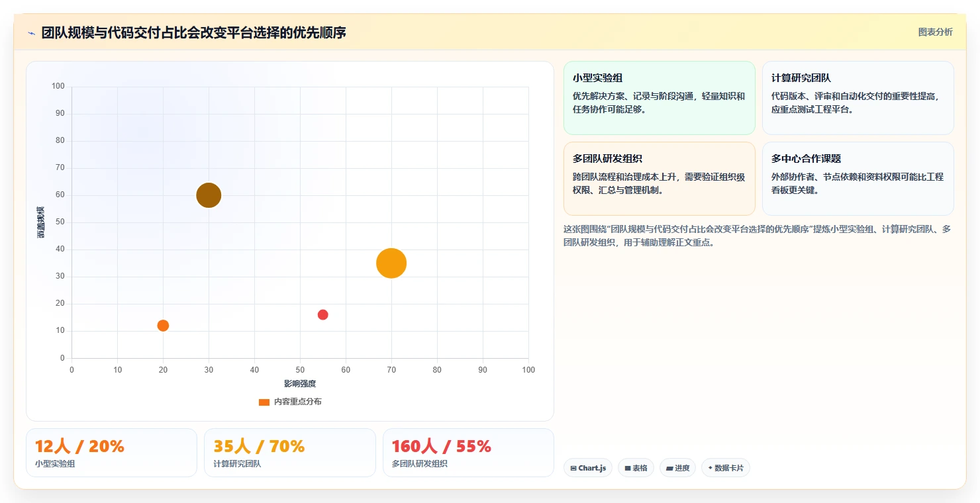Click the 图表分析 label in the header
980x503 pixels.
[935, 32]
